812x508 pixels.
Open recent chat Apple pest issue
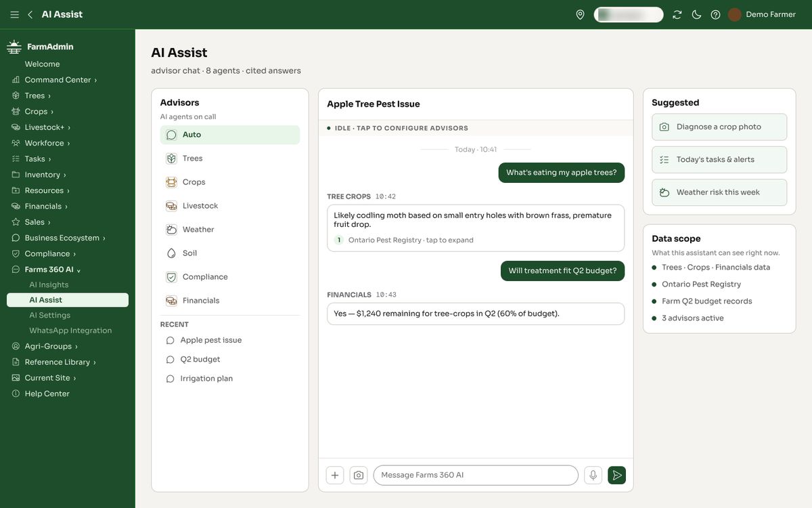point(230,340)
